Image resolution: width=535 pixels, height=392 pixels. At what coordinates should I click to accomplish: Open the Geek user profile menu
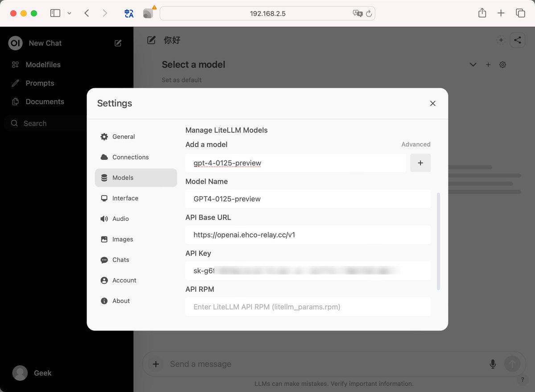pos(32,373)
